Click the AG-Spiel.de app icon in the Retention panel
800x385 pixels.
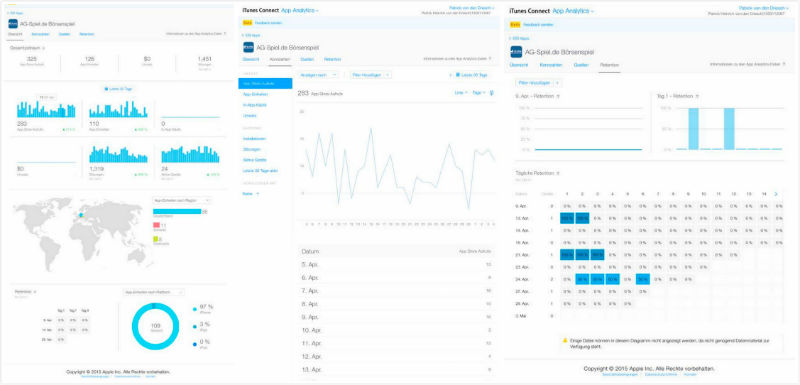point(516,52)
